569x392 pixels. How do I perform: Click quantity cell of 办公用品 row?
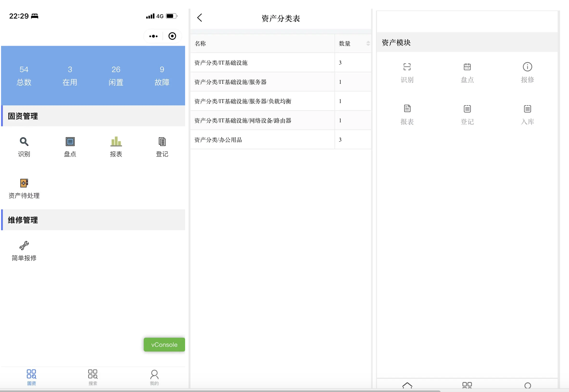(353, 140)
